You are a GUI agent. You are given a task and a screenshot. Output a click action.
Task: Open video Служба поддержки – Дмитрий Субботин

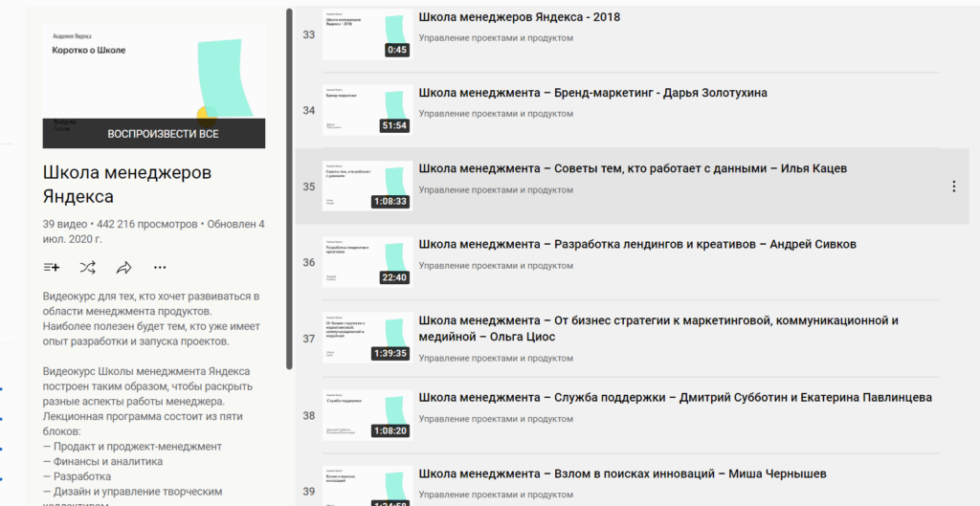[676, 398]
